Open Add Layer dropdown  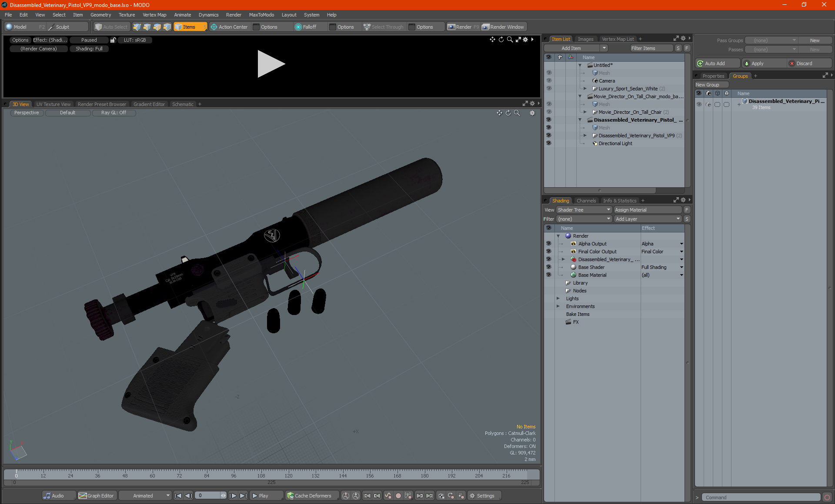pos(648,219)
